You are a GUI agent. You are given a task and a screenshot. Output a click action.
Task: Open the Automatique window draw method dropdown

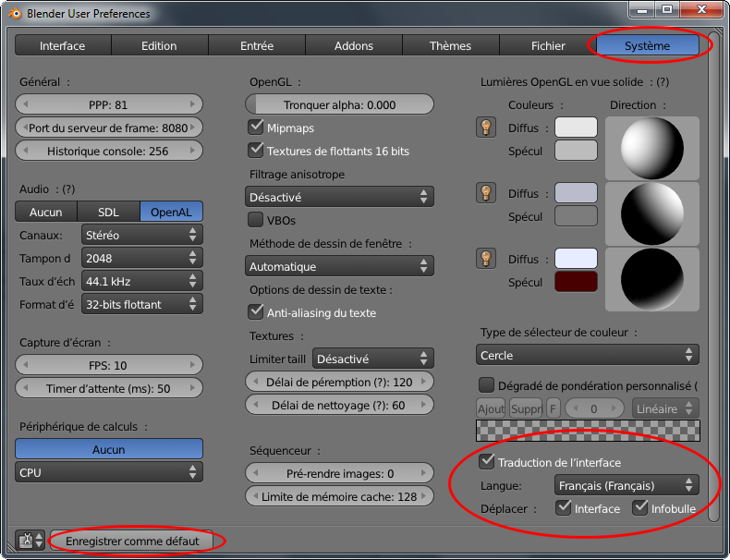[339, 266]
